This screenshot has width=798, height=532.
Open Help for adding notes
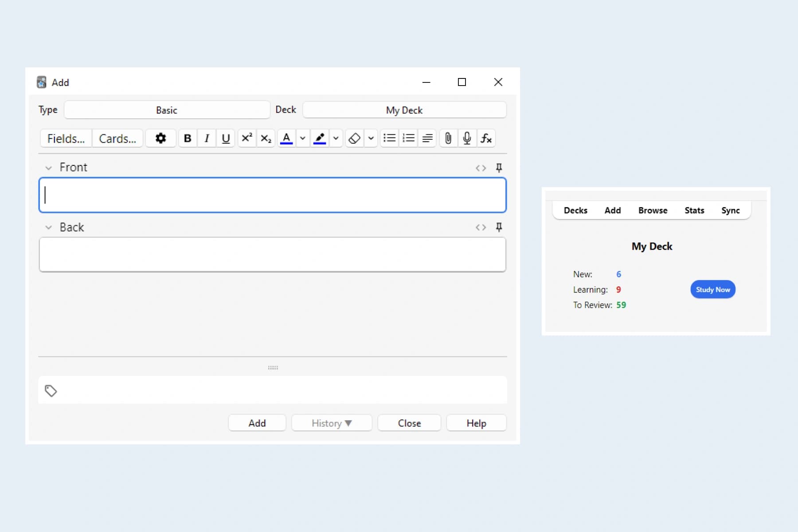tap(477, 423)
